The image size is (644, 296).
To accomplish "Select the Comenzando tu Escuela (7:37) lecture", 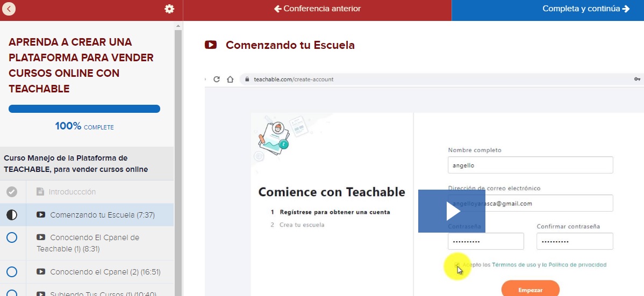I will (x=87, y=215).
